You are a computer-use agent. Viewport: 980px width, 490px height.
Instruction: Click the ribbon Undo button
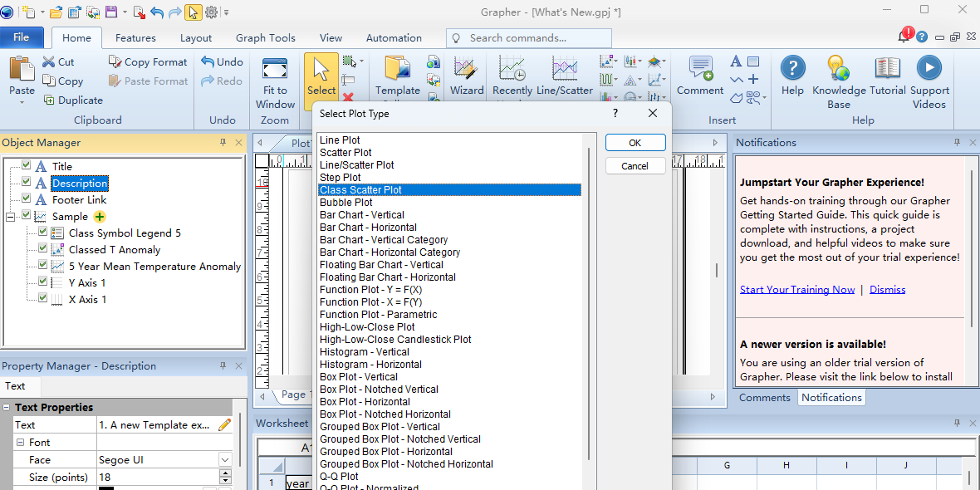point(222,62)
